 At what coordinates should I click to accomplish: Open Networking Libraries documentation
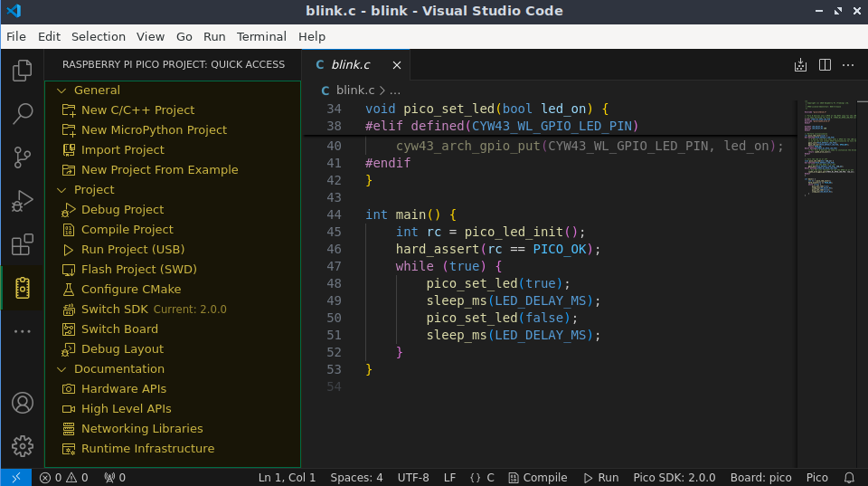(x=173, y=430)
